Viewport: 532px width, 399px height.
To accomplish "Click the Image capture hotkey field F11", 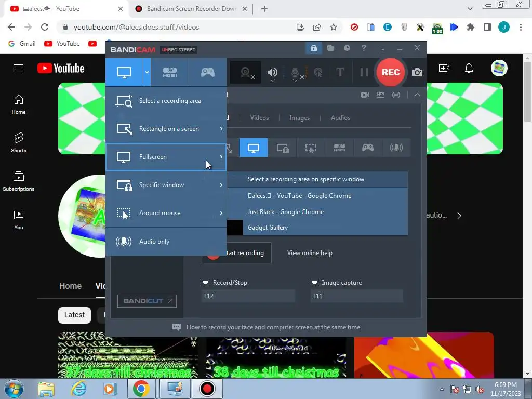I will tap(357, 296).
